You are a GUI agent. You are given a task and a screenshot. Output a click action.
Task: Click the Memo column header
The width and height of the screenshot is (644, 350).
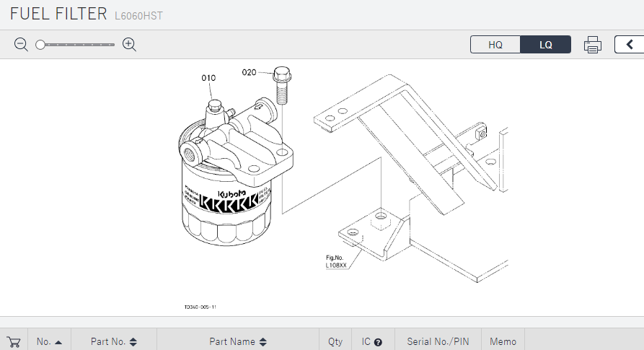pyautogui.click(x=503, y=342)
